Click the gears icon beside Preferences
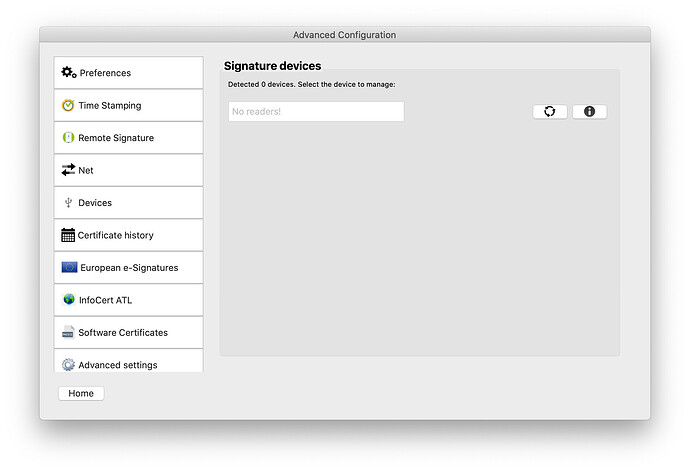The image size is (690, 472). pyautogui.click(x=68, y=72)
